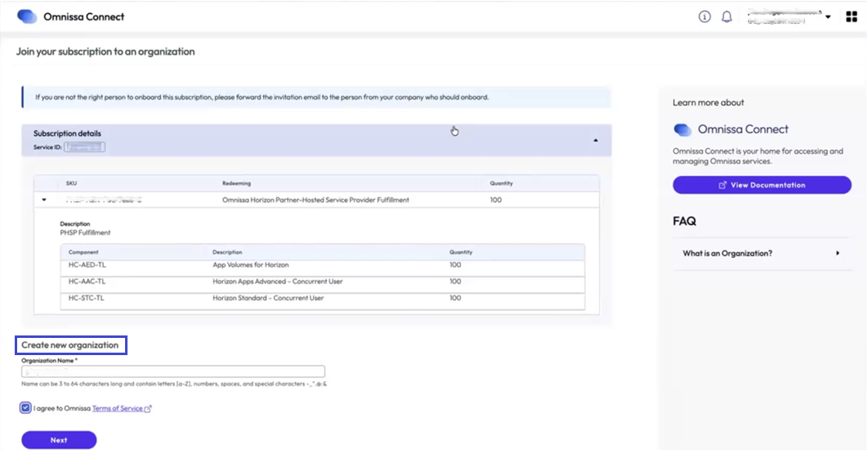868x450 pixels.
Task: Click the Omnissa Connect sidebar logo
Action: (x=683, y=129)
